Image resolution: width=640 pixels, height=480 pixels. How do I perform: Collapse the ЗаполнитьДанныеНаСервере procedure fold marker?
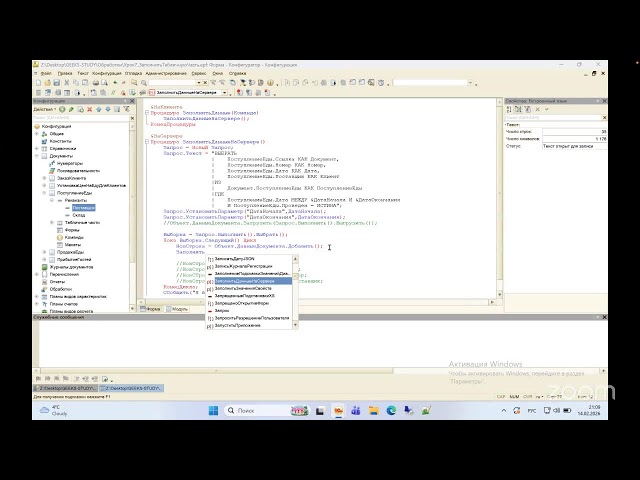click(147, 142)
